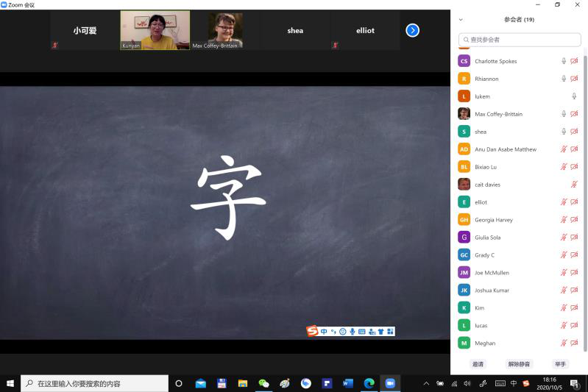
Task: Click Charlotte Spokes' microphone icon
Action: click(x=564, y=61)
